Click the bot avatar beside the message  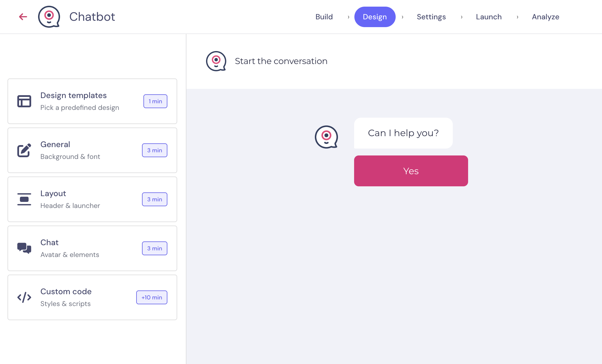tap(326, 137)
